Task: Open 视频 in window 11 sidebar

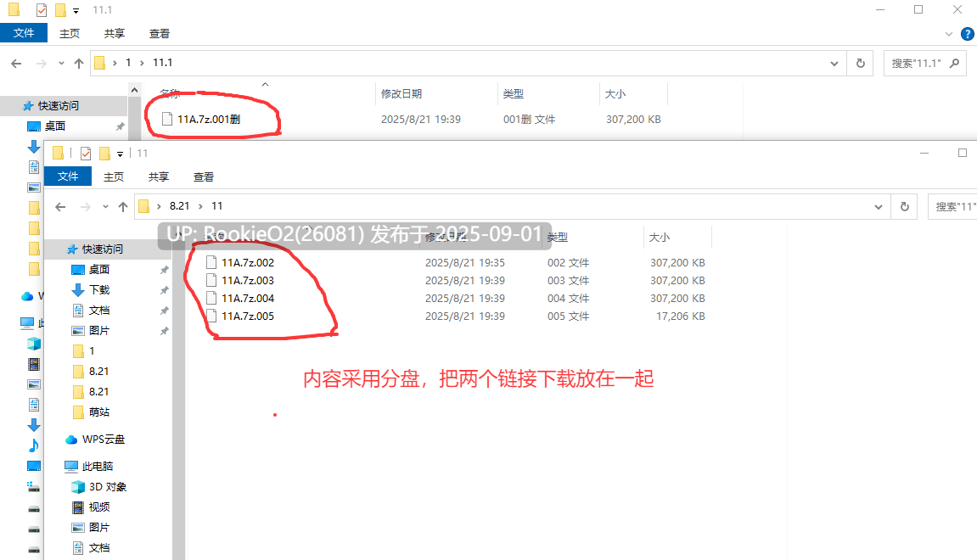Action: (x=99, y=507)
